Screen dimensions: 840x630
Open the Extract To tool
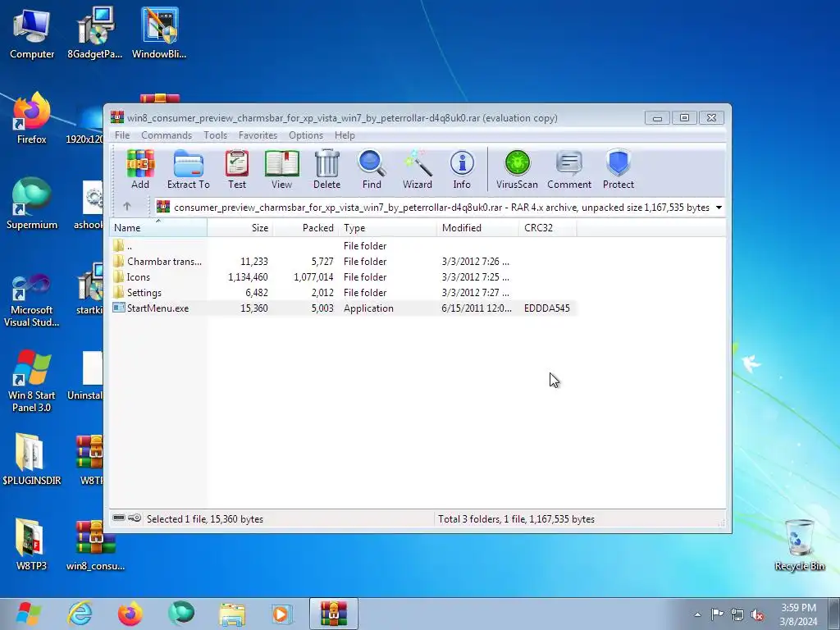pos(189,169)
